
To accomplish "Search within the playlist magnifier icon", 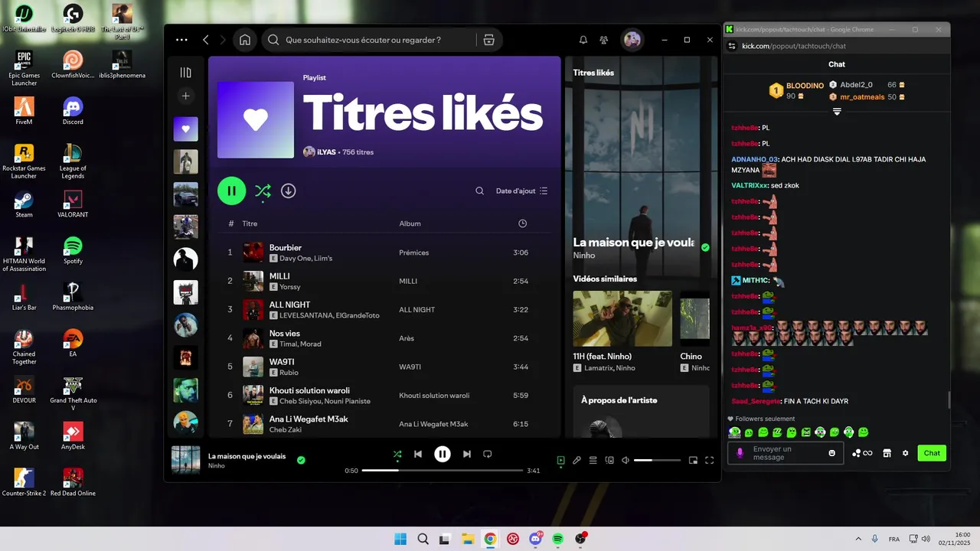I will pos(480,191).
